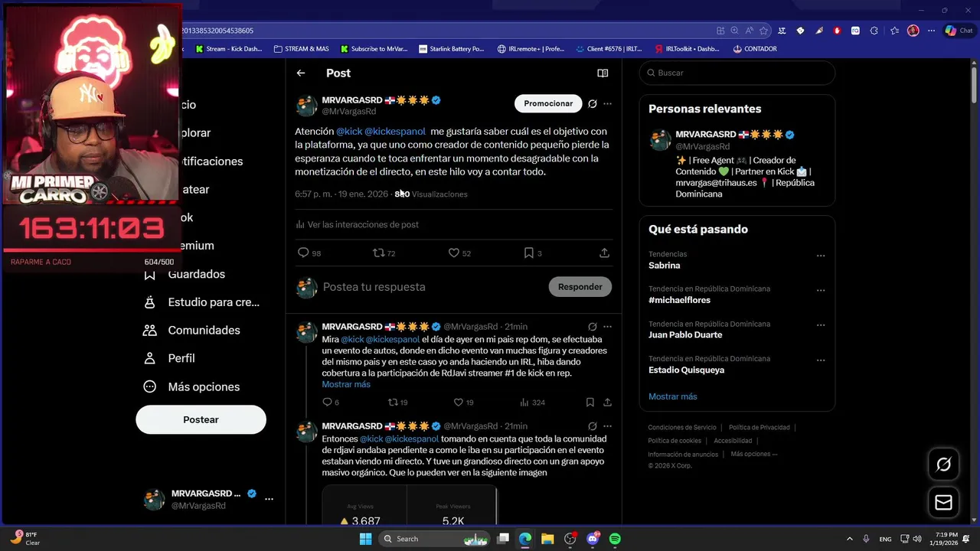
Task: Open 'Más opciones' in the sidebar
Action: tap(191, 386)
